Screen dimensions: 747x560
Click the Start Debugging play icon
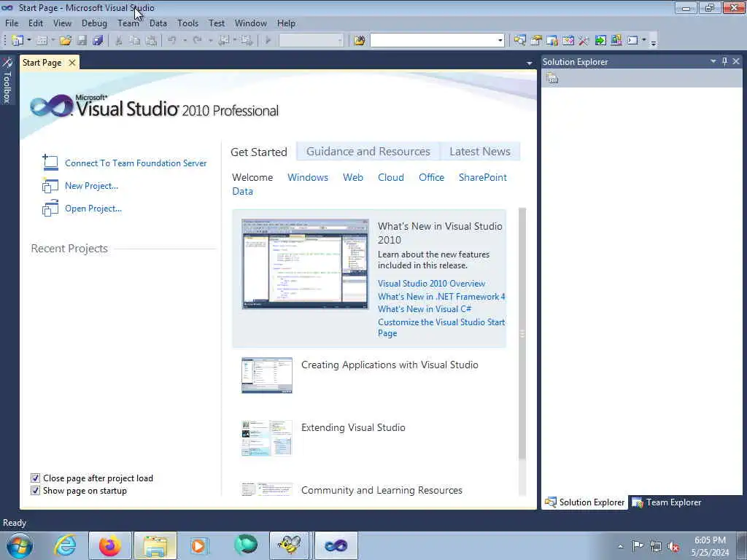[x=268, y=41]
